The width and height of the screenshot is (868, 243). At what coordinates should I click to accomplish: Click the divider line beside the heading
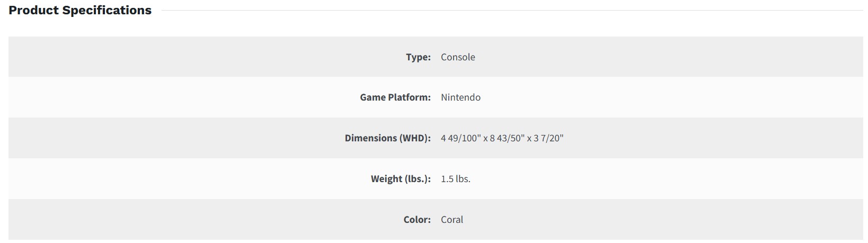pos(509,11)
